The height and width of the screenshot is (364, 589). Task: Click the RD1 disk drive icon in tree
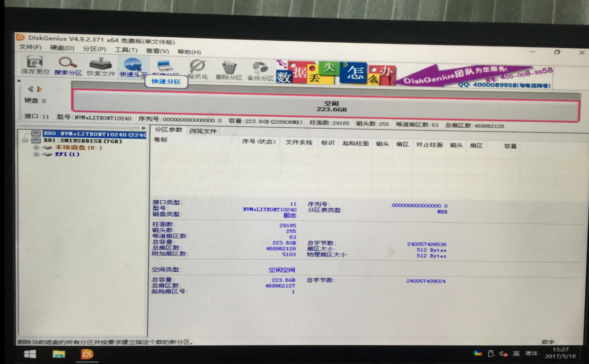point(36,141)
